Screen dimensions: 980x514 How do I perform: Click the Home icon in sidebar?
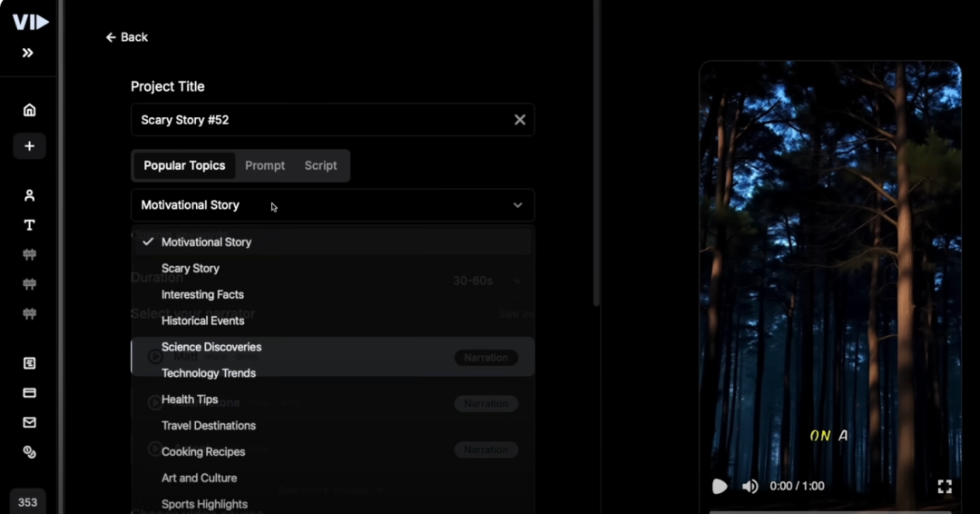pos(29,110)
